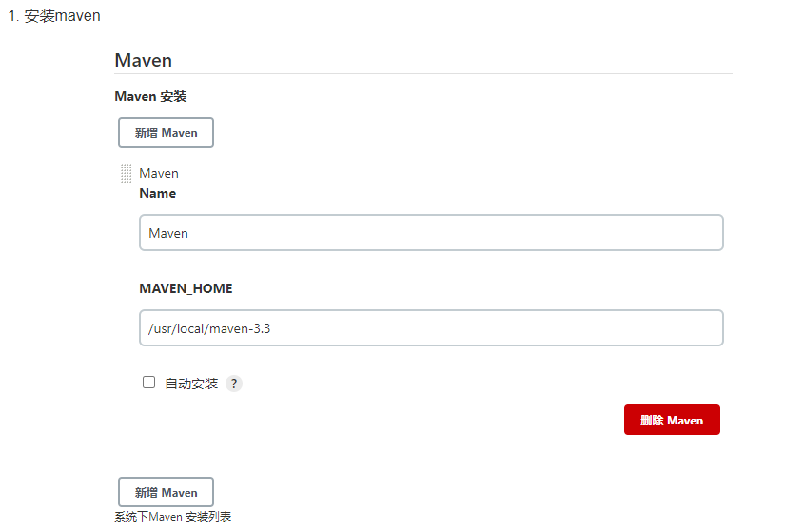Click the drag handle beside Maven entry

pos(127,173)
